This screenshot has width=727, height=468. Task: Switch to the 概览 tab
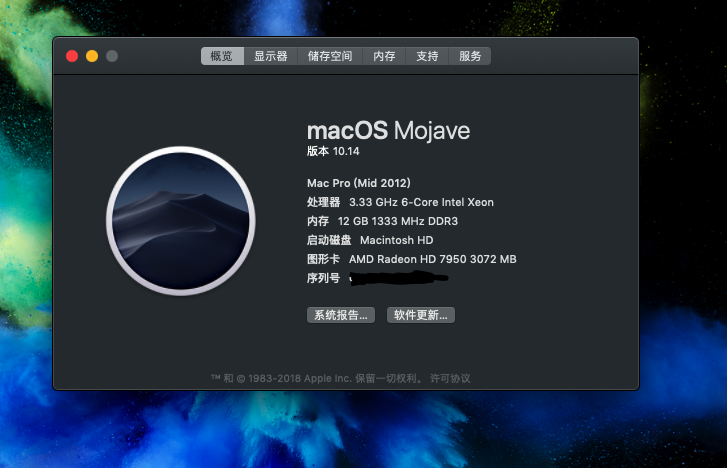[x=222, y=56]
